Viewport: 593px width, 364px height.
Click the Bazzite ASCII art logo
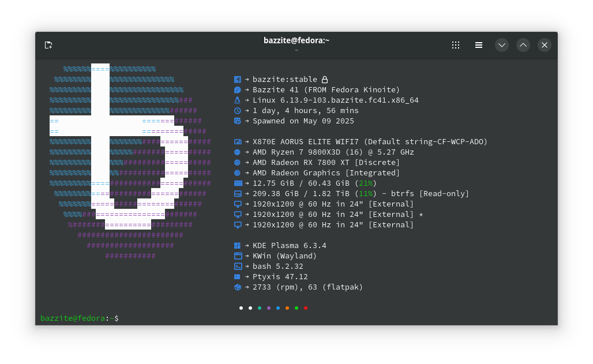click(130, 162)
